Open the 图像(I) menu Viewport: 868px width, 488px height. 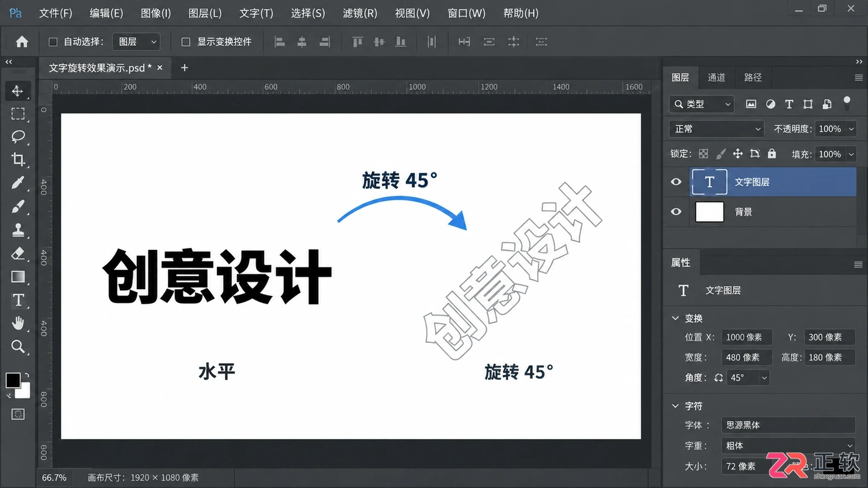click(x=156, y=13)
